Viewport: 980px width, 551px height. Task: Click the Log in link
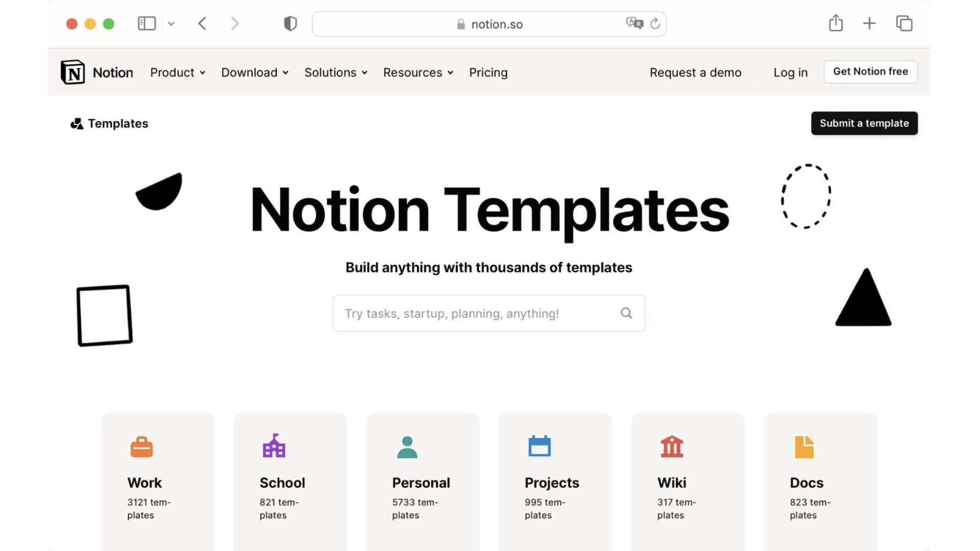click(791, 72)
